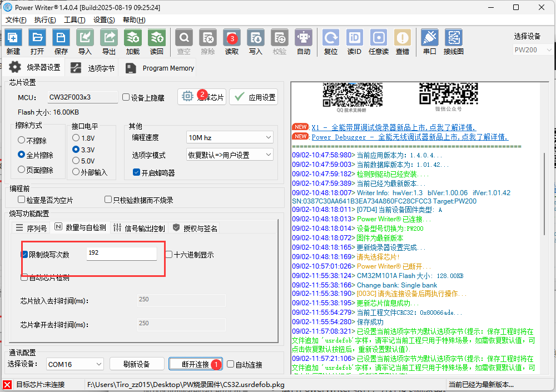Select 不擦除 erase option
Viewport: 556px width, 392px height.
[x=21, y=140]
